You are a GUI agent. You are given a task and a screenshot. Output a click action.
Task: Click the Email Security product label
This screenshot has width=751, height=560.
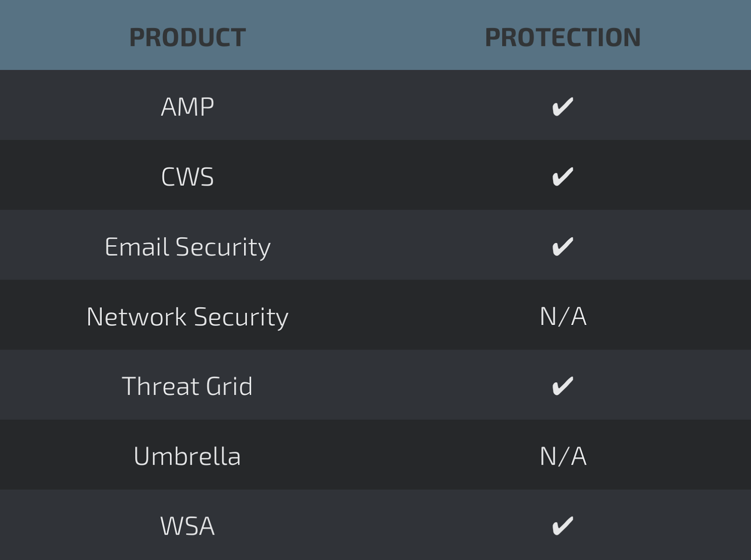click(x=187, y=247)
